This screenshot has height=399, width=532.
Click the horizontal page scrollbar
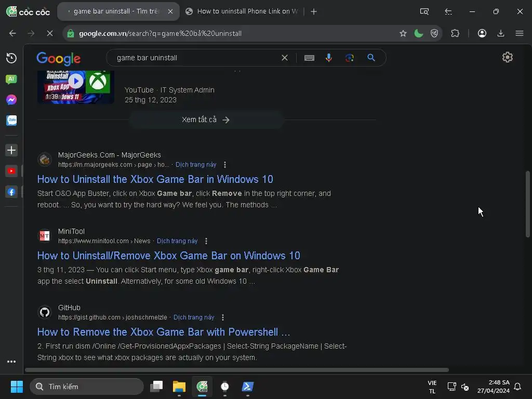click(237, 370)
